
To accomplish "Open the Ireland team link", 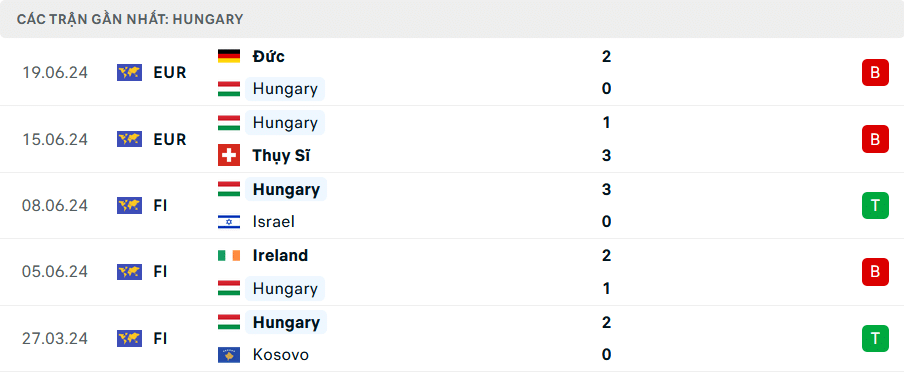I will [x=280, y=255].
